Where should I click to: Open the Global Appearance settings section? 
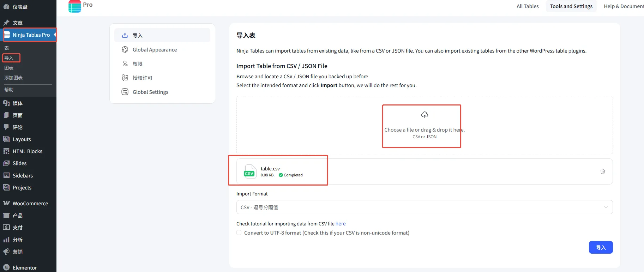[x=162, y=49]
